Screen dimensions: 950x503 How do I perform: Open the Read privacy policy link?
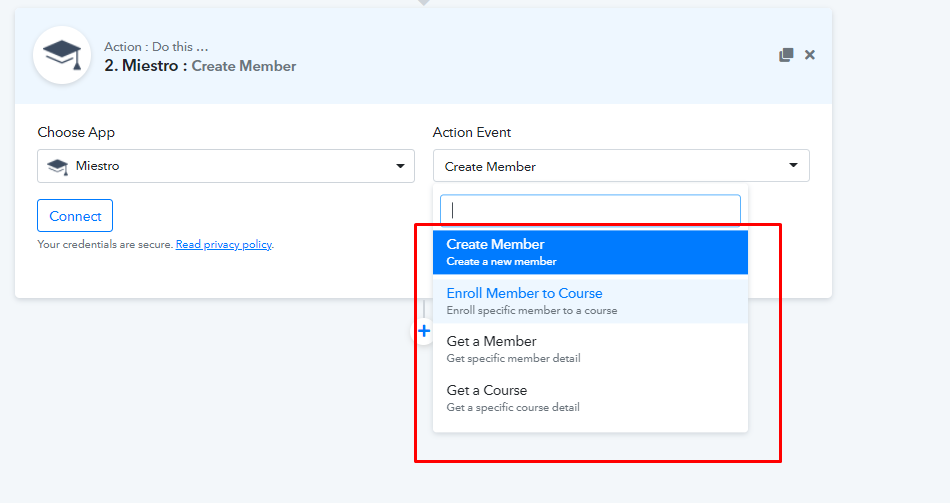point(224,245)
